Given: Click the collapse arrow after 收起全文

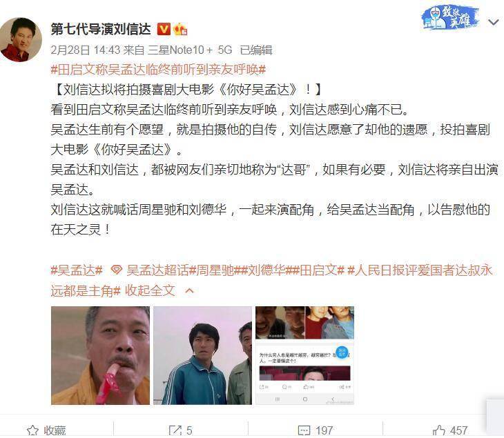Looking at the screenshot, I should [190, 291].
